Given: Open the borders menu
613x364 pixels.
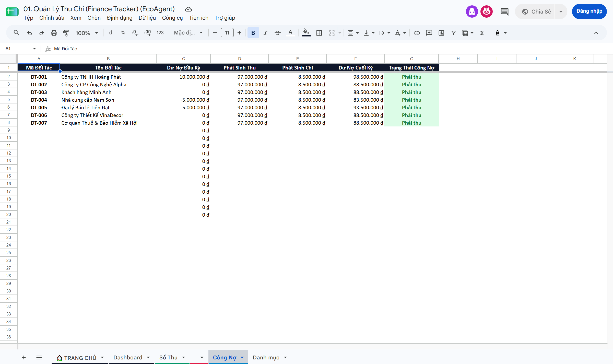Looking at the screenshot, I should click(319, 33).
